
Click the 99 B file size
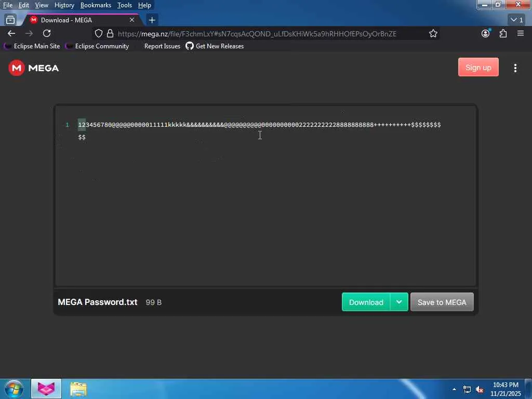(x=154, y=302)
